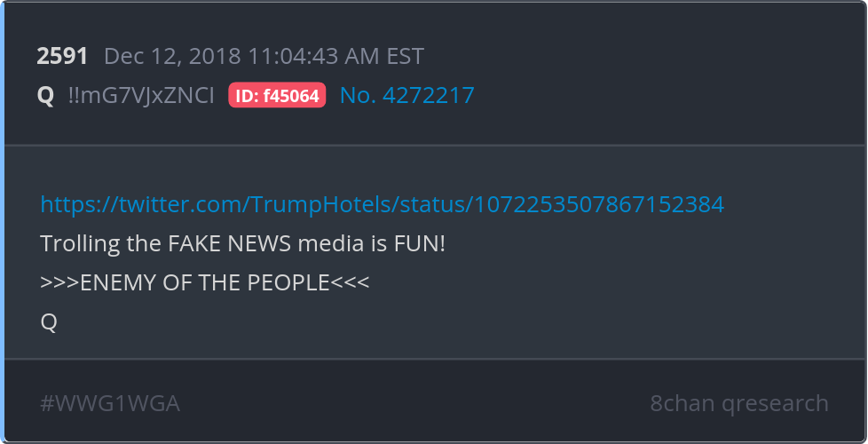
Task: Click the words FAKE NEWS in message
Action: coord(230,243)
